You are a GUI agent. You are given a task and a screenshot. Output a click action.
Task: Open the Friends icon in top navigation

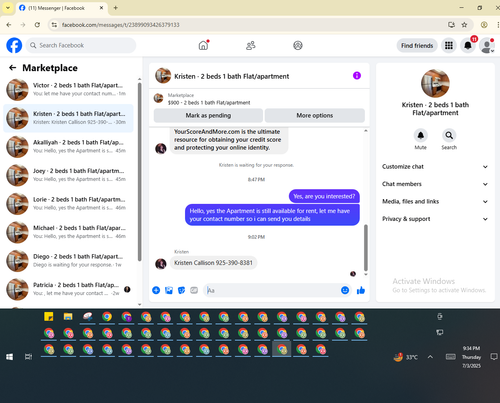(x=251, y=45)
